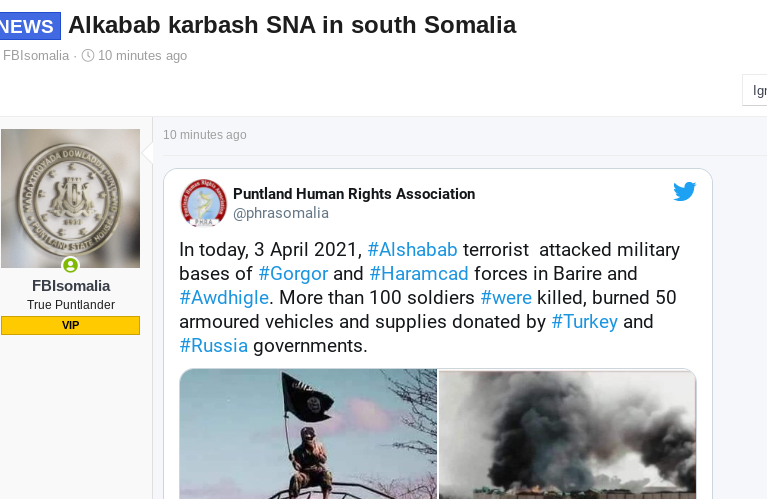Image resolution: width=767 pixels, height=499 pixels.
Task: View the black smoke photo in tweet
Action: (x=567, y=435)
